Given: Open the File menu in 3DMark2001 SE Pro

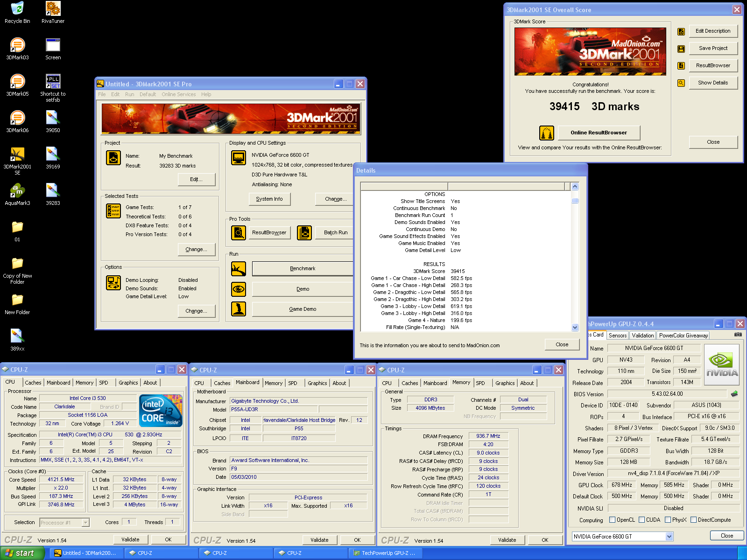Looking at the screenshot, I should (102, 94).
